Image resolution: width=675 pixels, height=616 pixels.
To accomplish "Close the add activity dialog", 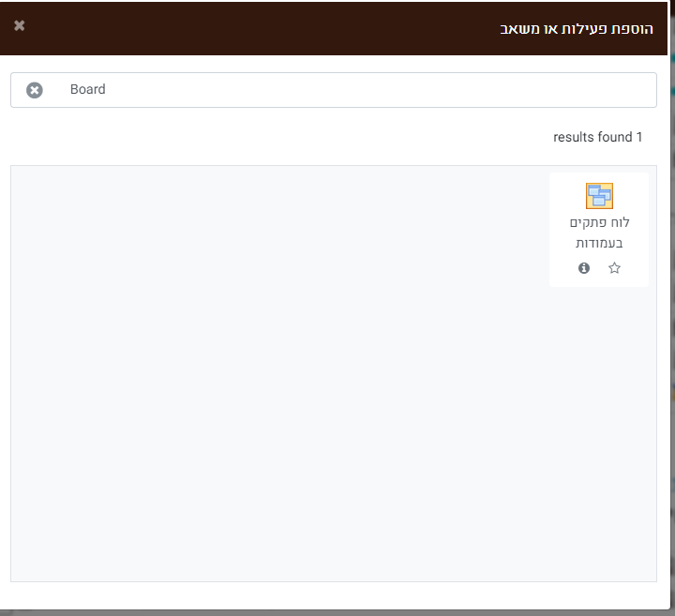I will (x=20, y=25).
